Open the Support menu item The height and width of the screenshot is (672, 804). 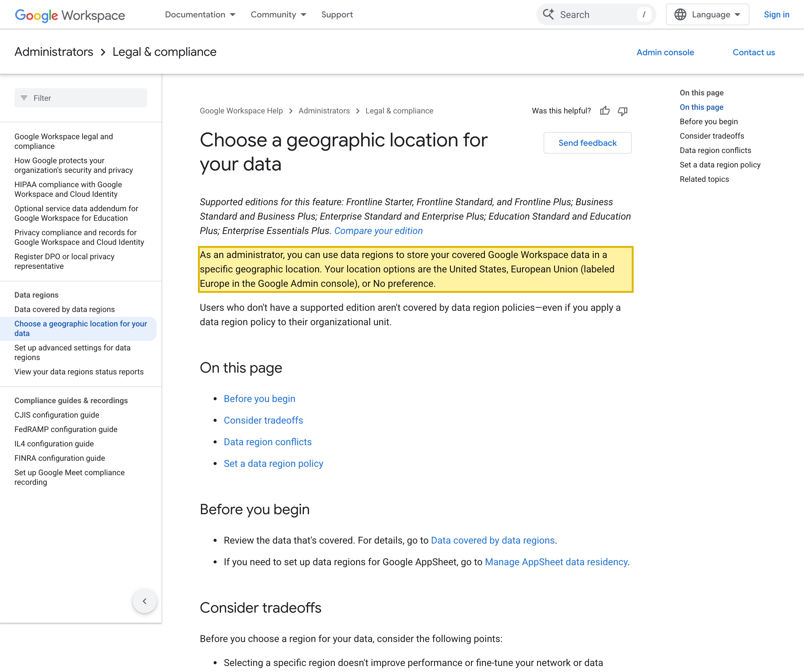337,15
